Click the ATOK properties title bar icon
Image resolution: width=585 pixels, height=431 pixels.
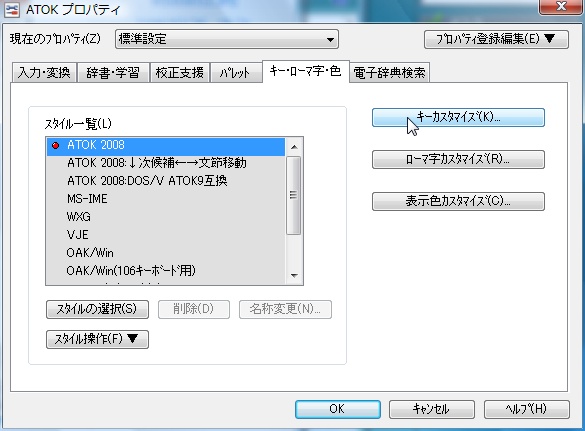(x=12, y=10)
